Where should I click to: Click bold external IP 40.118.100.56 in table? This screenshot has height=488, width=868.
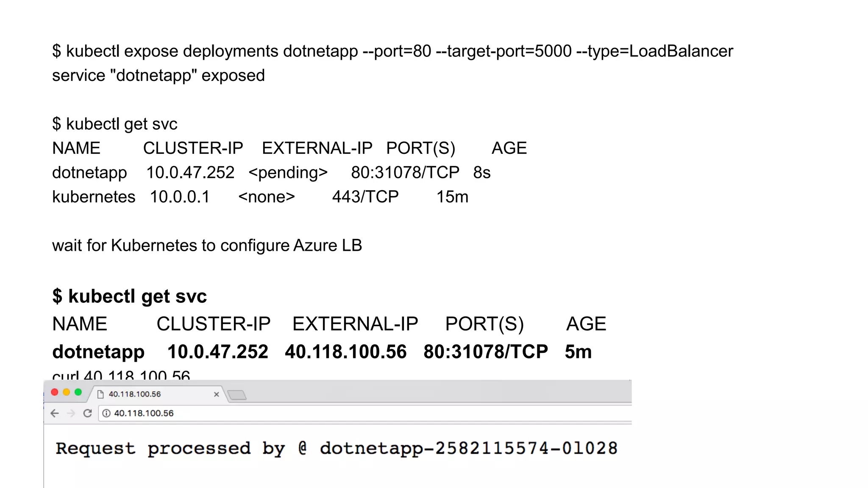point(345,352)
